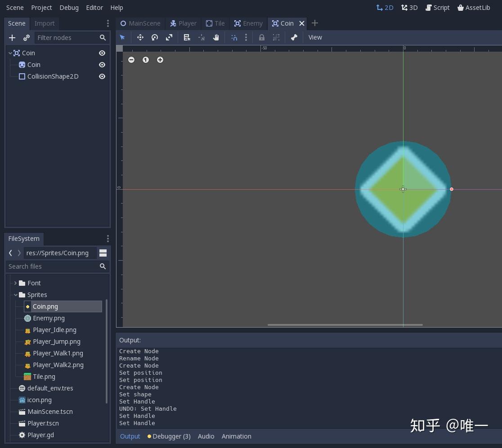Select Enemy.png in the FileSystem
502x448 pixels.
[x=49, y=318]
